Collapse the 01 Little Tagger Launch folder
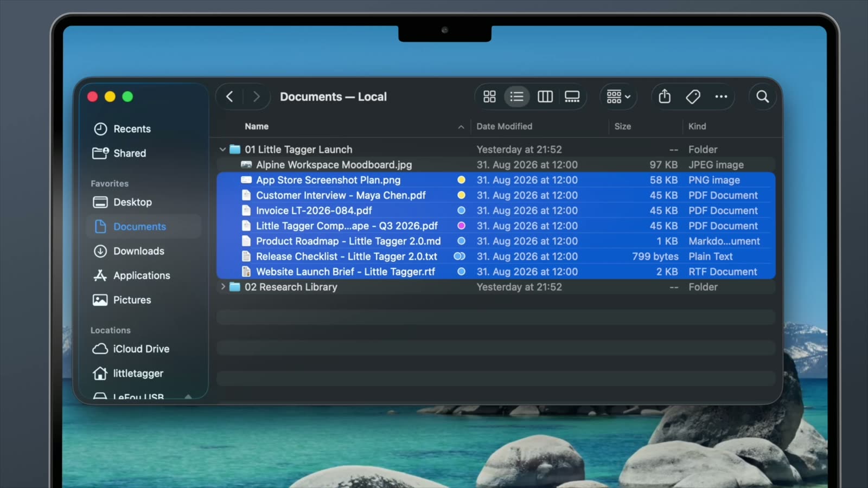 (222, 149)
